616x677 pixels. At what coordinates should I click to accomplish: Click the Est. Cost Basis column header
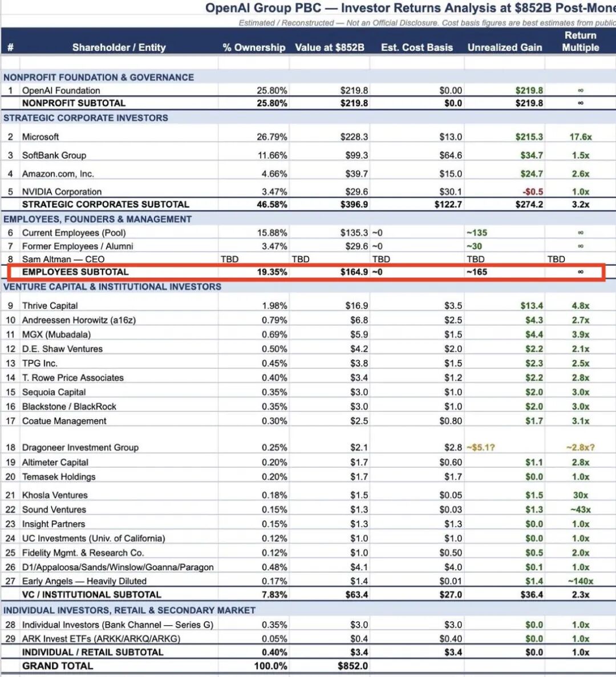pos(416,47)
